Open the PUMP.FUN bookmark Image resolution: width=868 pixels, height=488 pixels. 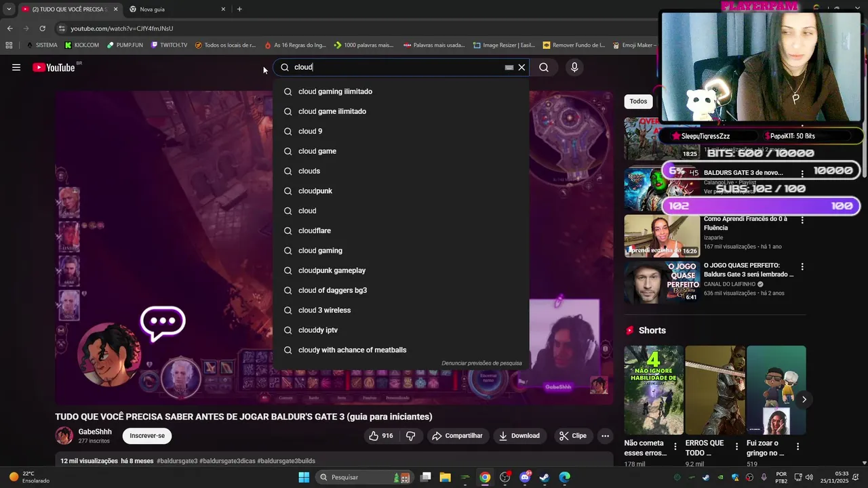tap(125, 45)
